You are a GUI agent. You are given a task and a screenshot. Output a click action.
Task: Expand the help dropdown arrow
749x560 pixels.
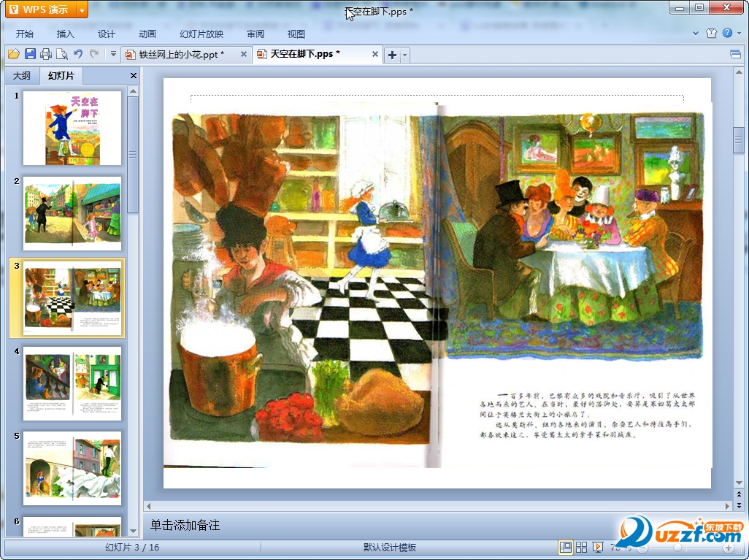740,33
